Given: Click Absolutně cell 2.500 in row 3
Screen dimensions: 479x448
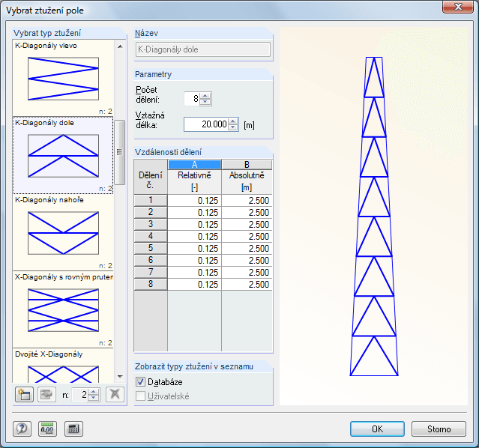Looking at the screenshot, I should [x=247, y=224].
